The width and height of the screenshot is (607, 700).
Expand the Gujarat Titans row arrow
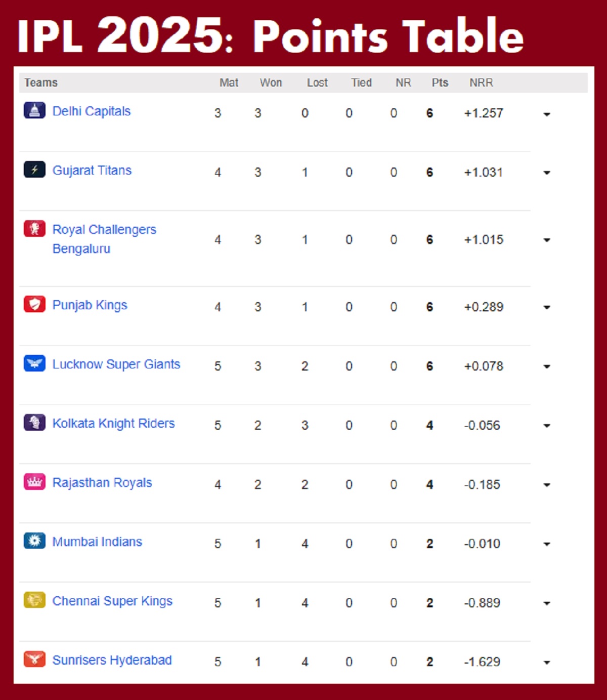click(546, 173)
